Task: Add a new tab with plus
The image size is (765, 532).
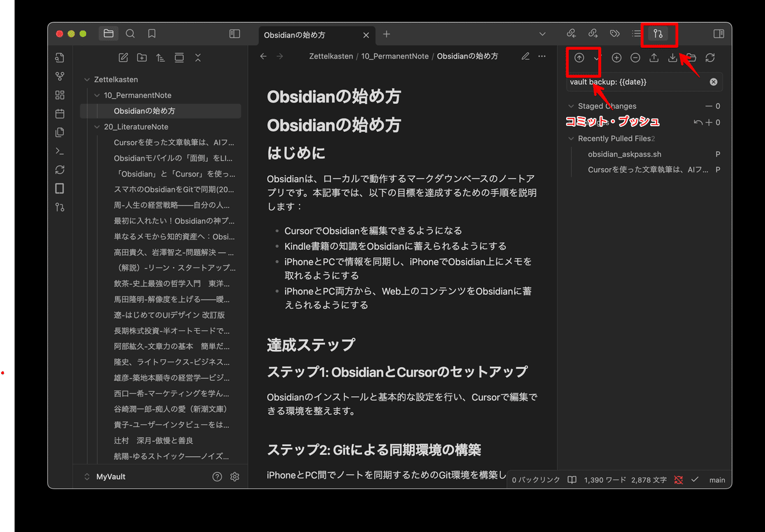Action: tap(386, 34)
